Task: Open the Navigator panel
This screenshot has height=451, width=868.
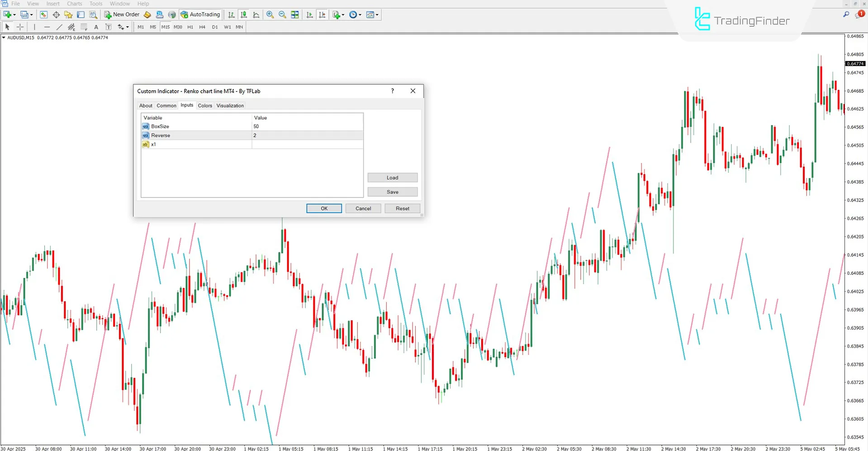Action: pyautogui.click(x=68, y=14)
